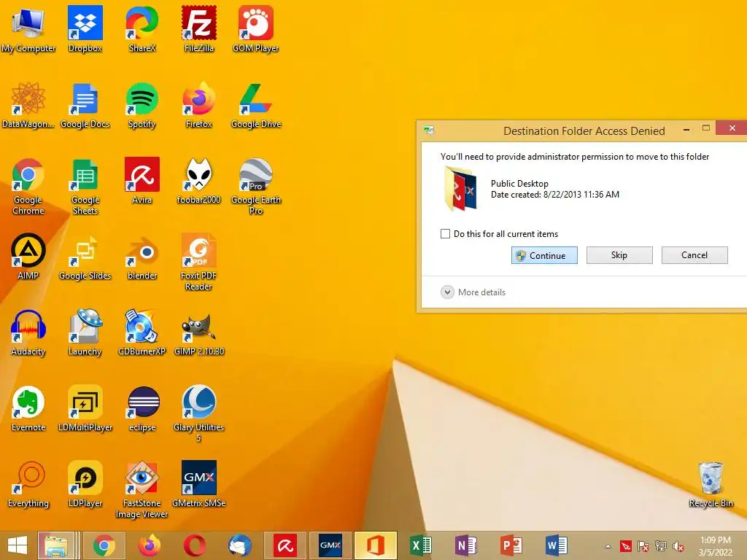Click the Public Desktop folder name text
The image size is (747, 560).
point(519,183)
